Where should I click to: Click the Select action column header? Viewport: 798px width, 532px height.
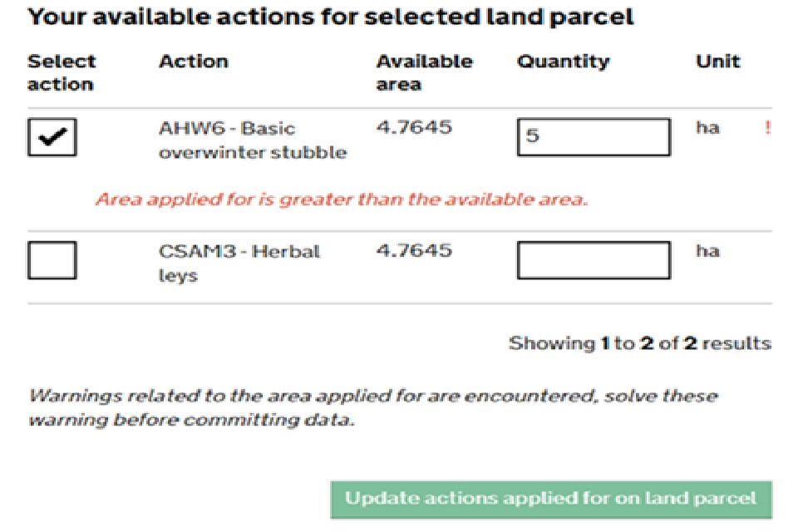[x=62, y=72]
